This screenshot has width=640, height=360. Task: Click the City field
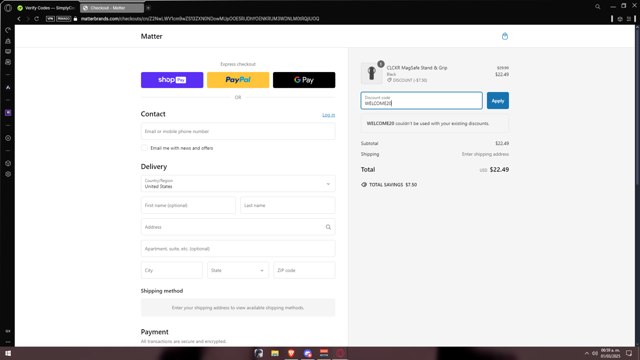pyautogui.click(x=172, y=270)
